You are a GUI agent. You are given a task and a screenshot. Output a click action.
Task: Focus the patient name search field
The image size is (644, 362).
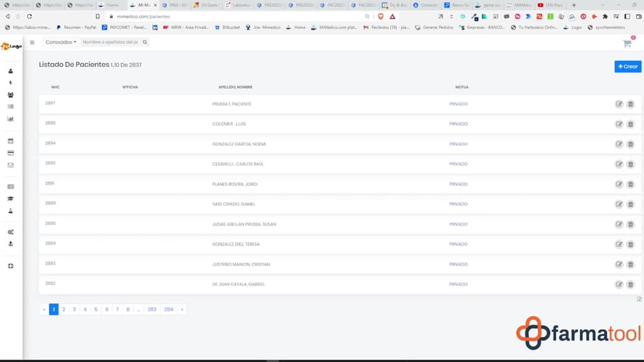(x=110, y=42)
